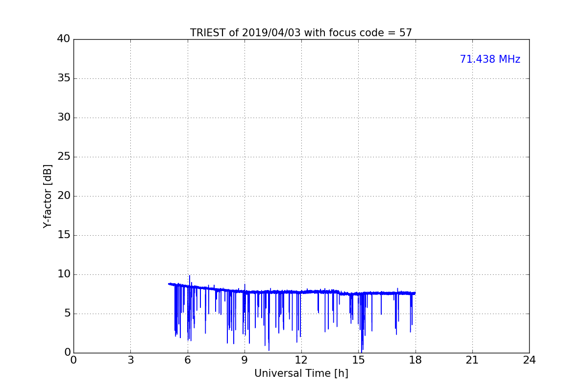Click y-axis tick value 25
Viewport: 588px width, 392px height.
click(x=64, y=157)
